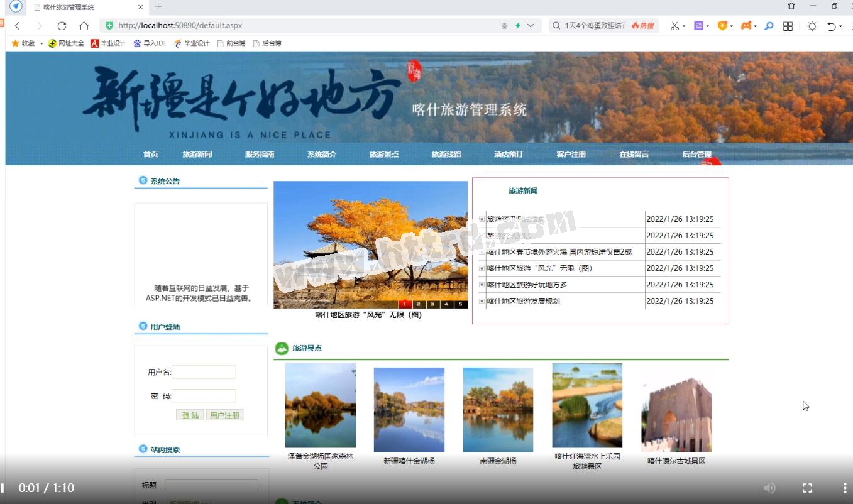Open the 喀什噶尔古城景区 thumbnail

pyautogui.click(x=676, y=410)
